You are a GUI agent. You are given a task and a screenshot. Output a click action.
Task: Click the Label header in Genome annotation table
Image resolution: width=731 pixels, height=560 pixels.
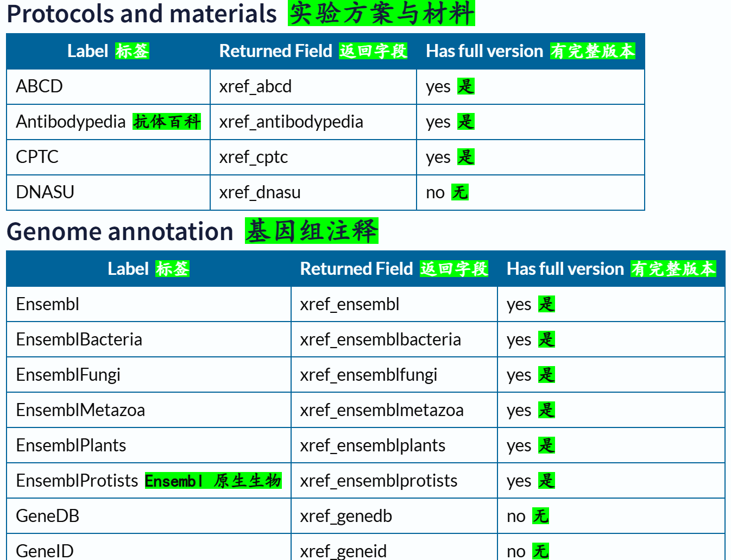tap(149, 269)
